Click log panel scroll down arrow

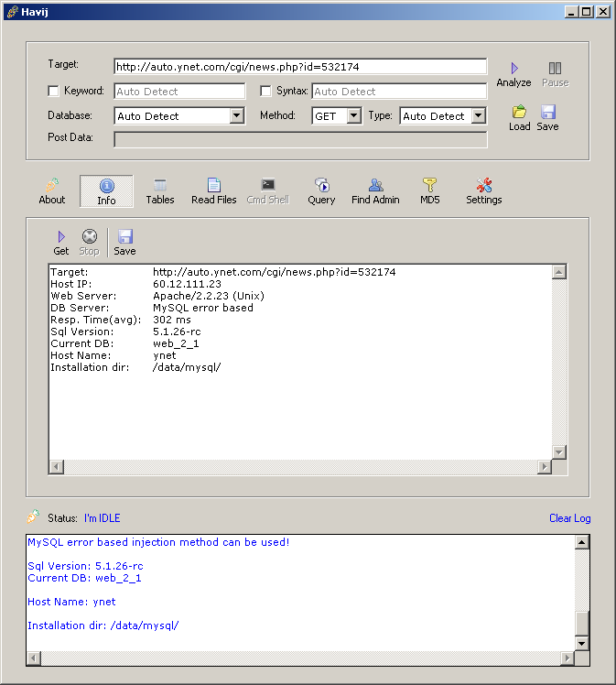[582, 643]
